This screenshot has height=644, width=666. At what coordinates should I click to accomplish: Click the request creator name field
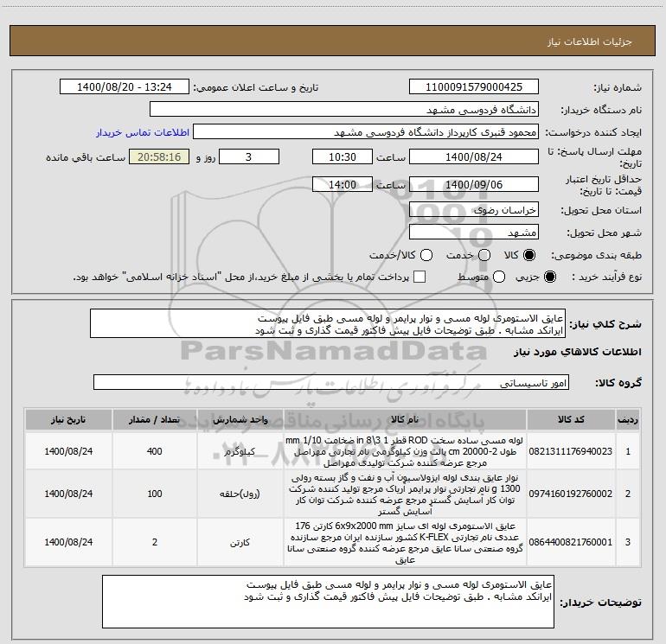366,132
